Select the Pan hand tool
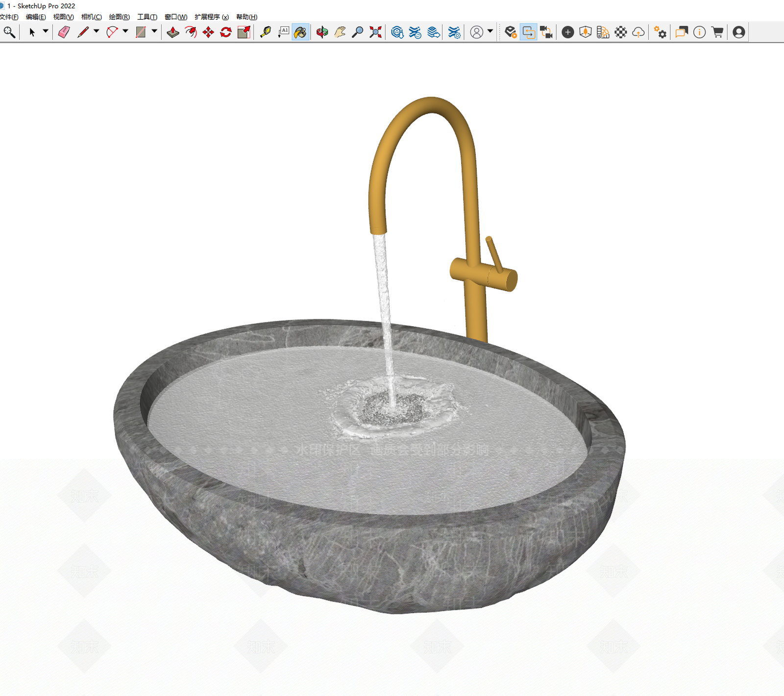This screenshot has width=784, height=696. pos(340,32)
